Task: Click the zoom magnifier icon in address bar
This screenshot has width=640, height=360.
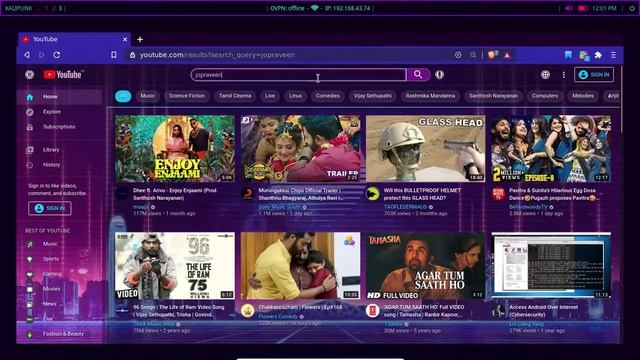Action: pyautogui.click(x=473, y=55)
